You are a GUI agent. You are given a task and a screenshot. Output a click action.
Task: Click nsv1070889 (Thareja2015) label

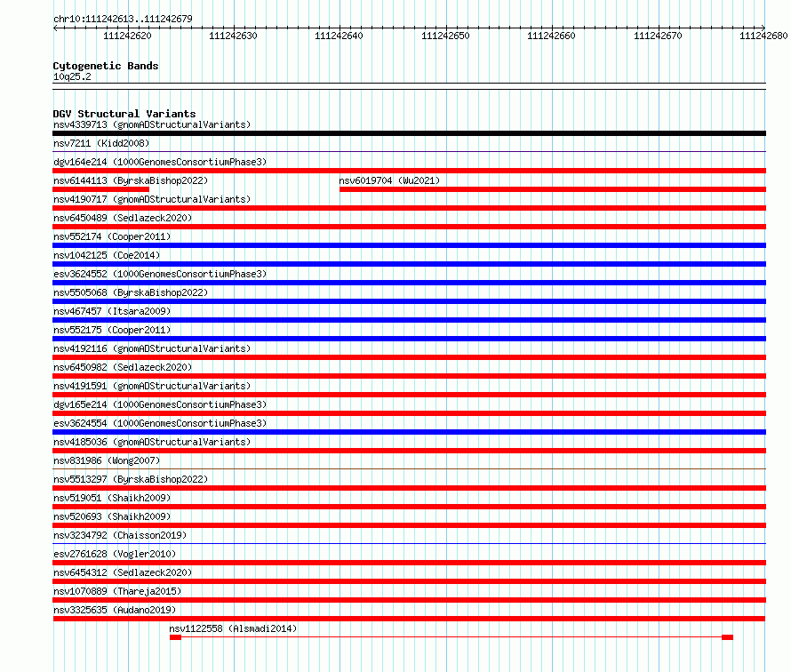pyautogui.click(x=117, y=591)
